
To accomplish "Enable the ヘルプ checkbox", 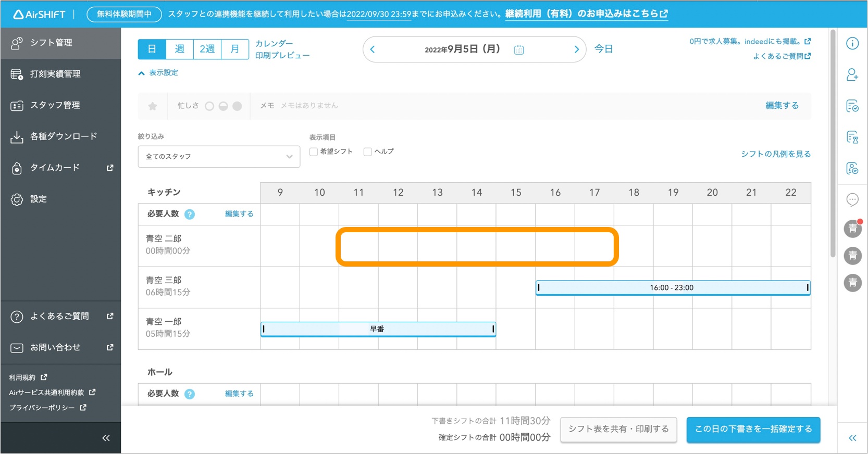I will tap(368, 152).
